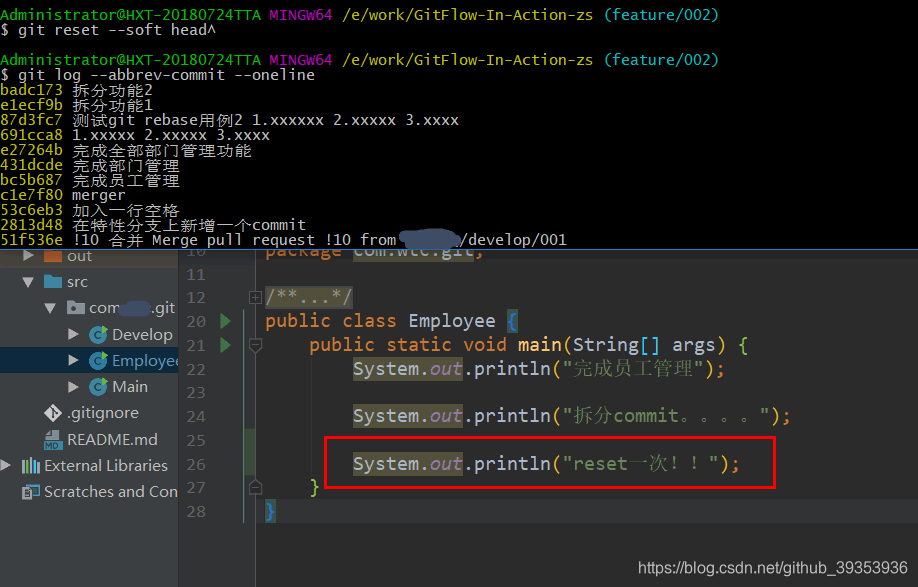The height and width of the screenshot is (587, 918).
Task: Click commit hash e27264b in terminal
Action: [x=31, y=150]
